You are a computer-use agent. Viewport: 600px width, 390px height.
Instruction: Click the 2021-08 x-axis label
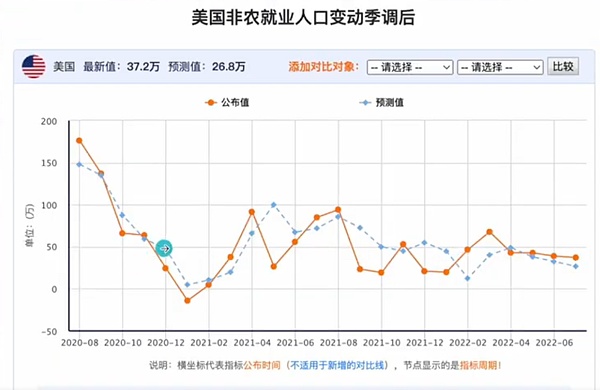point(338,343)
